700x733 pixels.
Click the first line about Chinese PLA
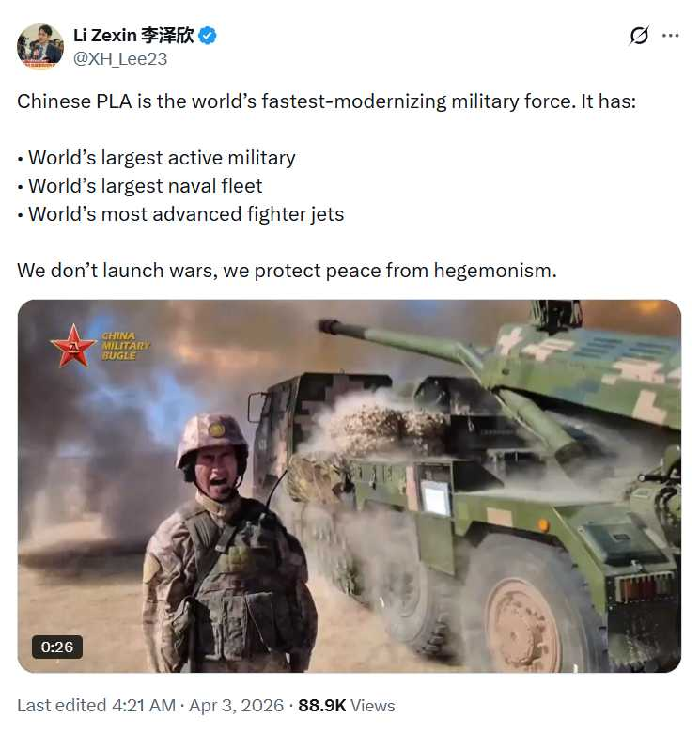click(327, 101)
